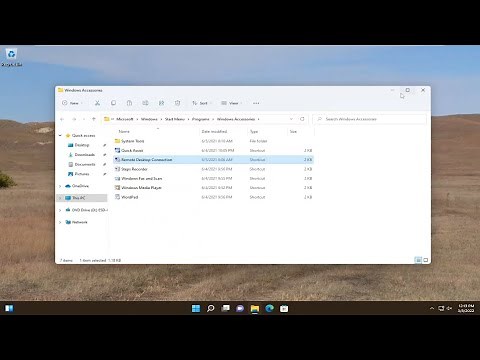This screenshot has width=480, height=360.
Task: Open Documents in Quick access
Action: point(85,164)
